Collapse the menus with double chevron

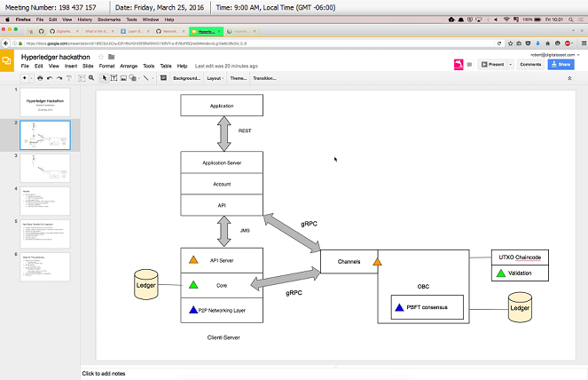[x=569, y=78]
